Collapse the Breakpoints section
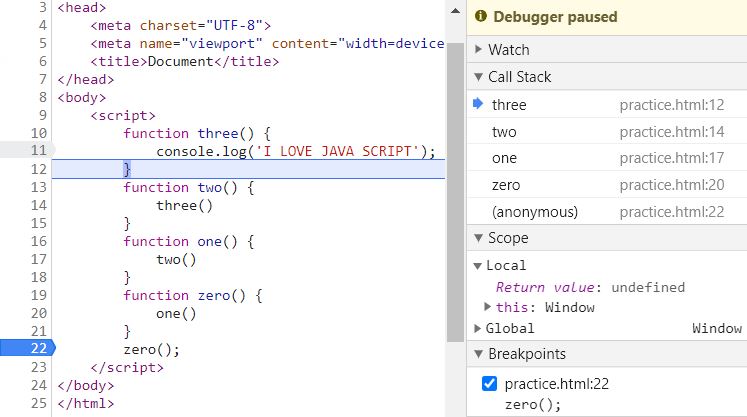The width and height of the screenshot is (747, 417). (x=478, y=354)
